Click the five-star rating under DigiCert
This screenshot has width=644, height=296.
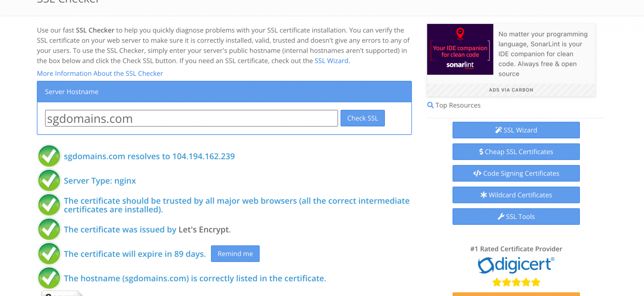[516, 282]
